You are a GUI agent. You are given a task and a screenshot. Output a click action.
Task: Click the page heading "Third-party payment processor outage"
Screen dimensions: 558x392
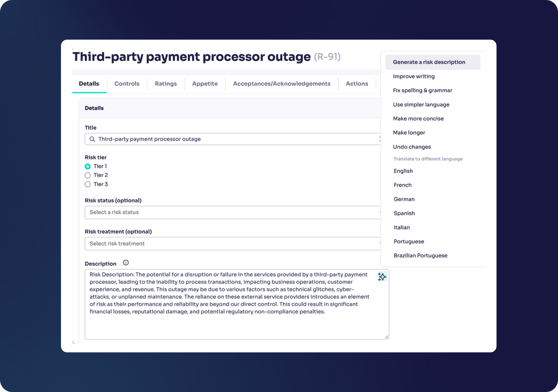[x=192, y=57]
